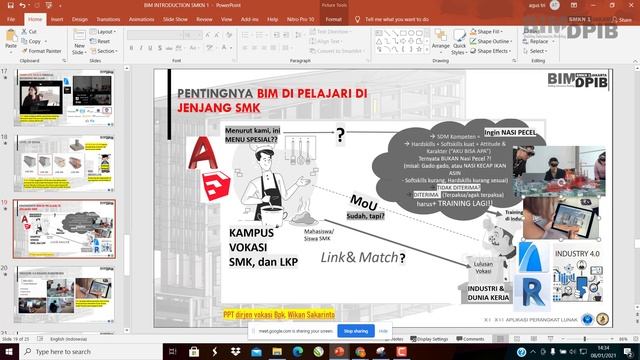Switch to the Slide Show tab
The width and height of the screenshot is (640, 360).
175,19
